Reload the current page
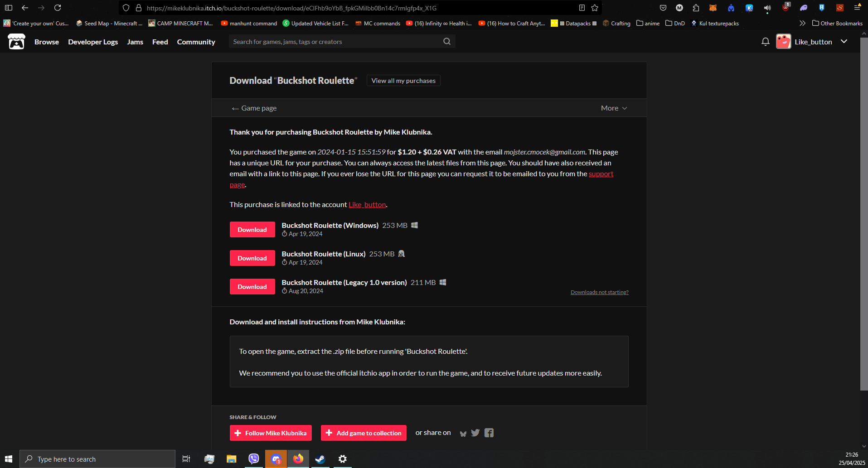This screenshot has width=868, height=468. pos(58,8)
